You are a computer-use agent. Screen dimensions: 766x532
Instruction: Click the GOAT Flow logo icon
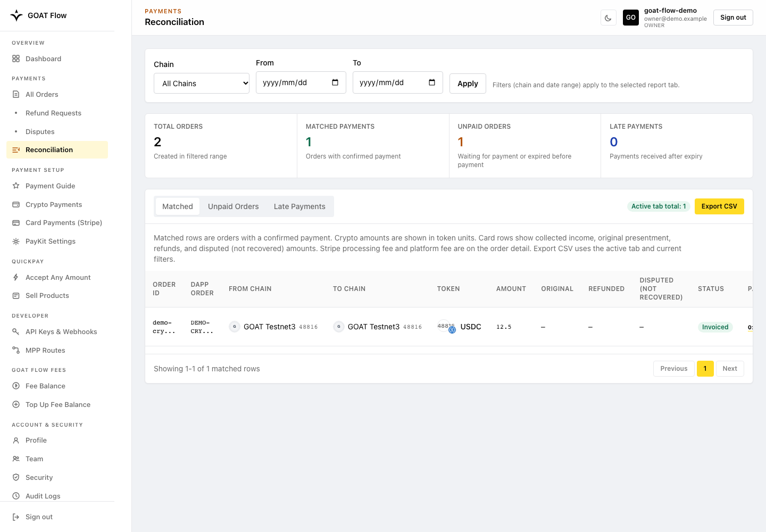[16, 15]
